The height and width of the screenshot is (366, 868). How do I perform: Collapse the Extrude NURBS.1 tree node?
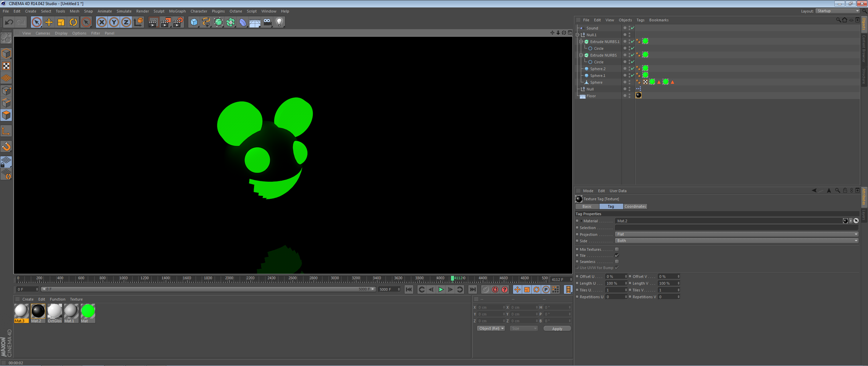581,42
